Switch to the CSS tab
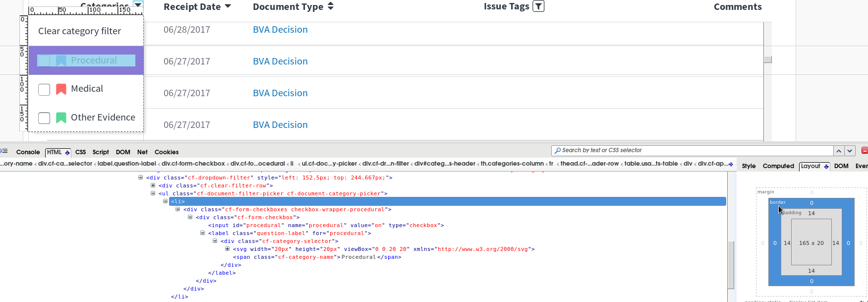Viewport: 868px width, 302px height. [x=80, y=152]
